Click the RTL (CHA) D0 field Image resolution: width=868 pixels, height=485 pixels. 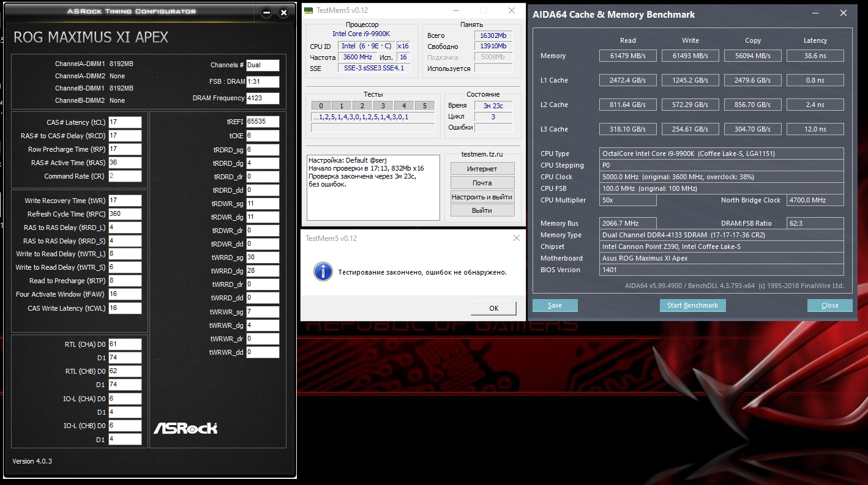(x=125, y=344)
